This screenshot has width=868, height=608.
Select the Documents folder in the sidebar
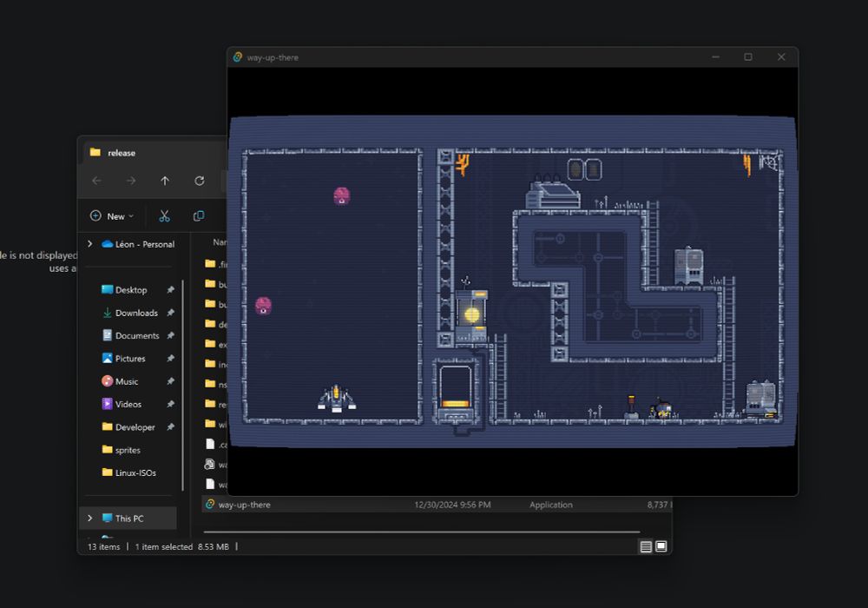[137, 335]
